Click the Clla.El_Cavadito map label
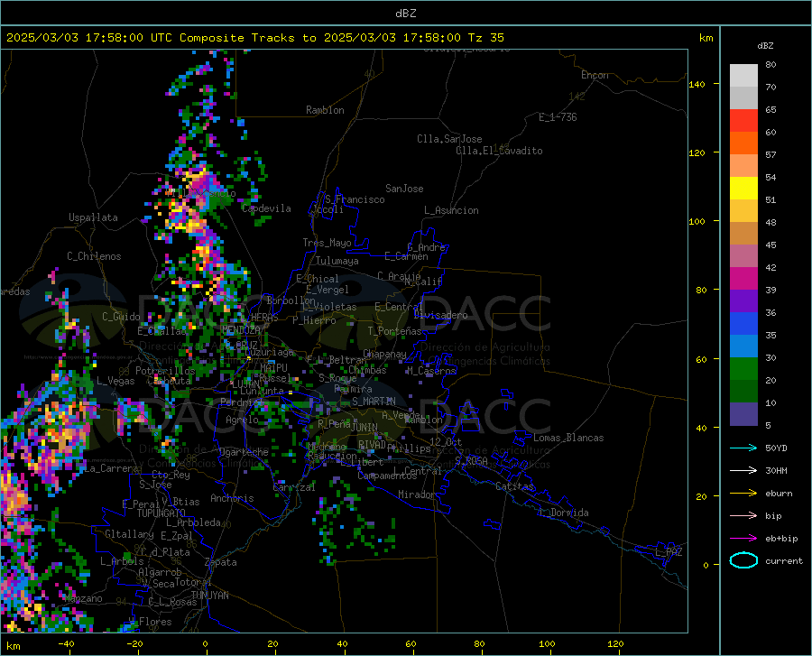 point(499,151)
